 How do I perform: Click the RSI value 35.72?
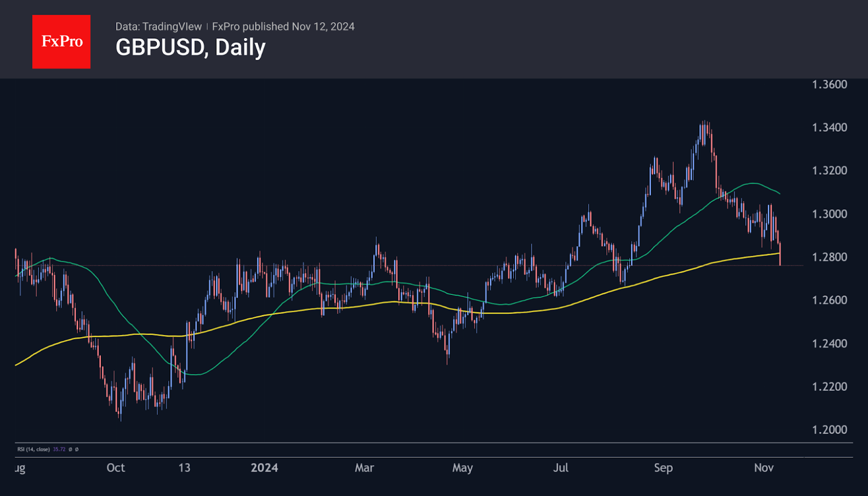tap(59, 449)
